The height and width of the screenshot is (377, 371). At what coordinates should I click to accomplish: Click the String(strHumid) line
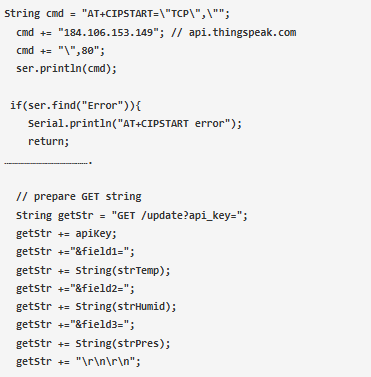coord(96,306)
